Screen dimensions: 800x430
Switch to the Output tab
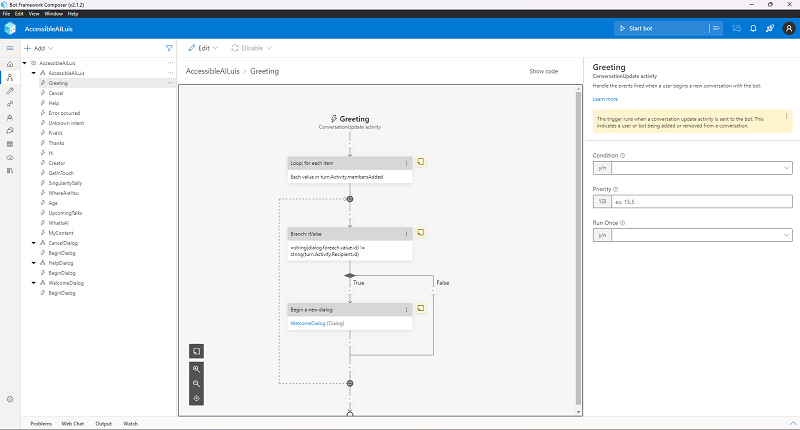(x=104, y=423)
